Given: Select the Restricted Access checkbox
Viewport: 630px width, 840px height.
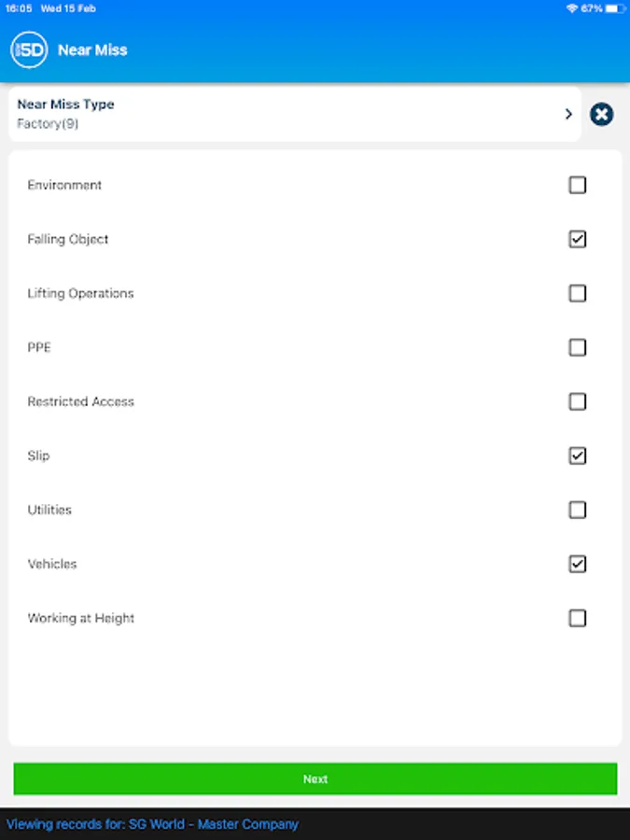Looking at the screenshot, I should tap(578, 401).
